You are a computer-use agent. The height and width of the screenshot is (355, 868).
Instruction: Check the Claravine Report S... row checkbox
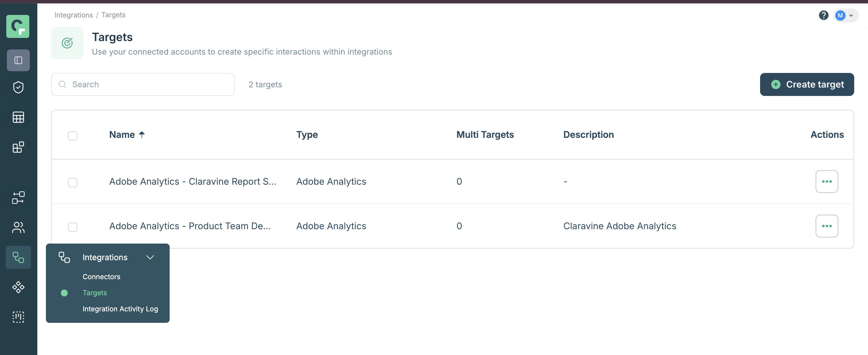(x=72, y=182)
